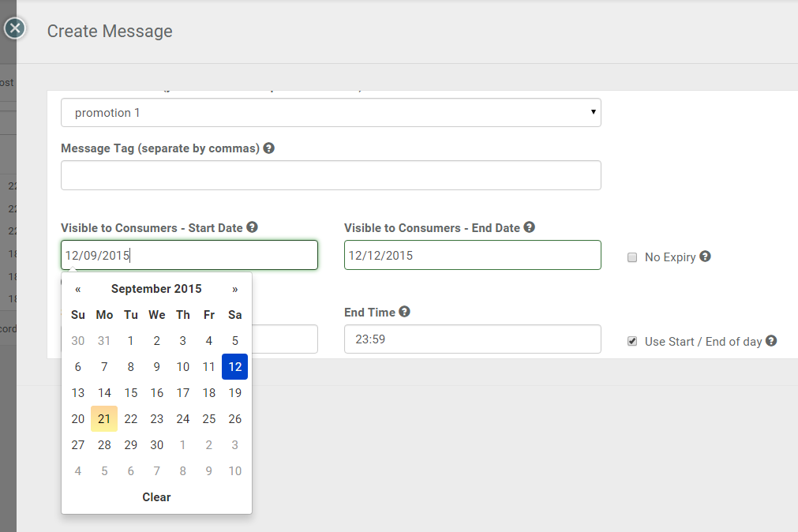Go to previous month with the left arrow

pyautogui.click(x=77, y=289)
